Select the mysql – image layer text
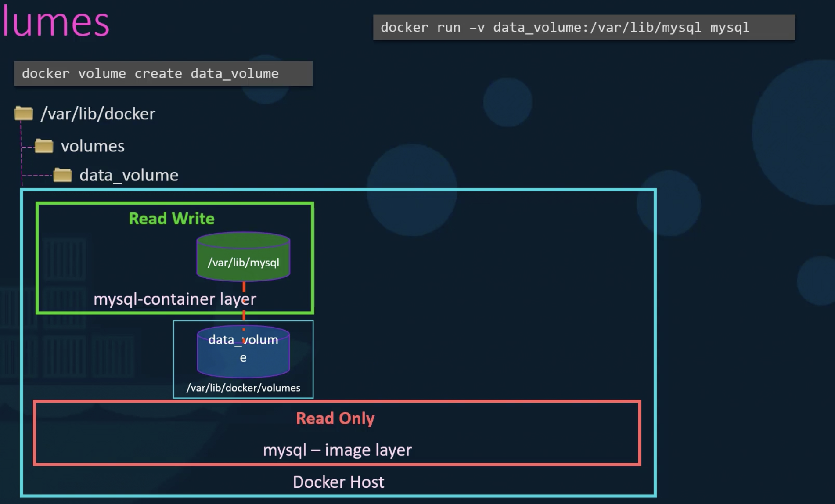Image resolution: width=835 pixels, height=504 pixels. point(337,450)
